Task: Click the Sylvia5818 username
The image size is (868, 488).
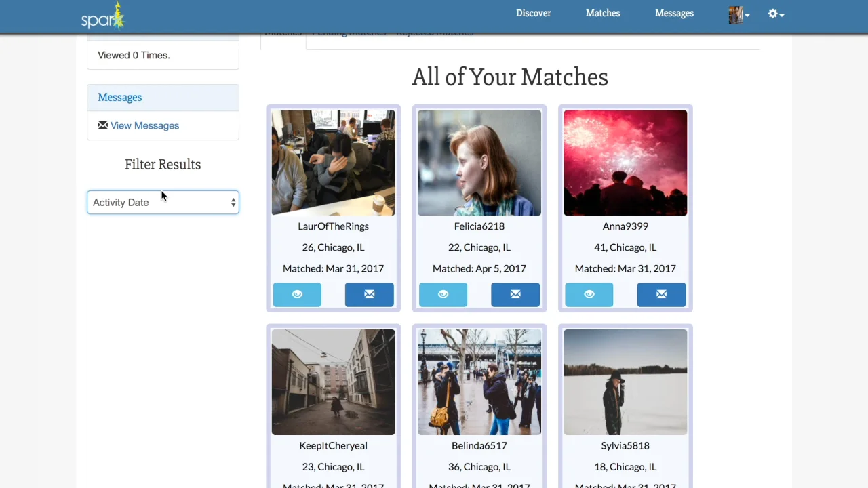Action: point(625,445)
